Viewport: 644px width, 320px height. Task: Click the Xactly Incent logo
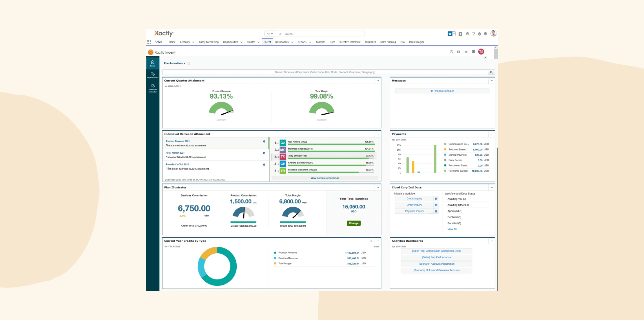(162, 52)
